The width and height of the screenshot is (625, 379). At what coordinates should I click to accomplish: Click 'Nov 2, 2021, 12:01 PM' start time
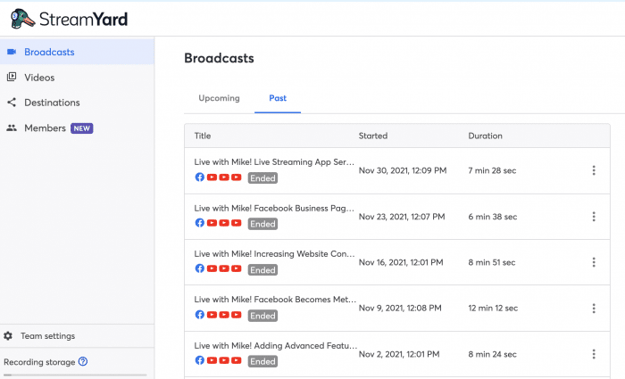pyautogui.click(x=399, y=354)
